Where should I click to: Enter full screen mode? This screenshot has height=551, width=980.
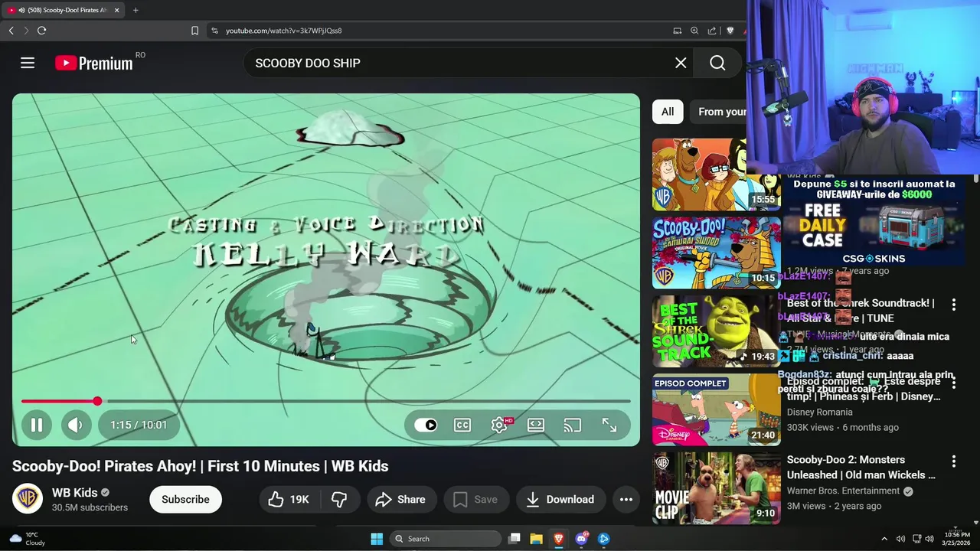pyautogui.click(x=609, y=425)
